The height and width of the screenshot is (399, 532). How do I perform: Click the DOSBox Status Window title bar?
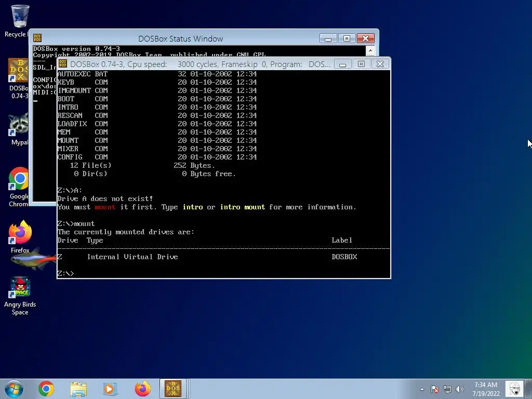click(180, 38)
